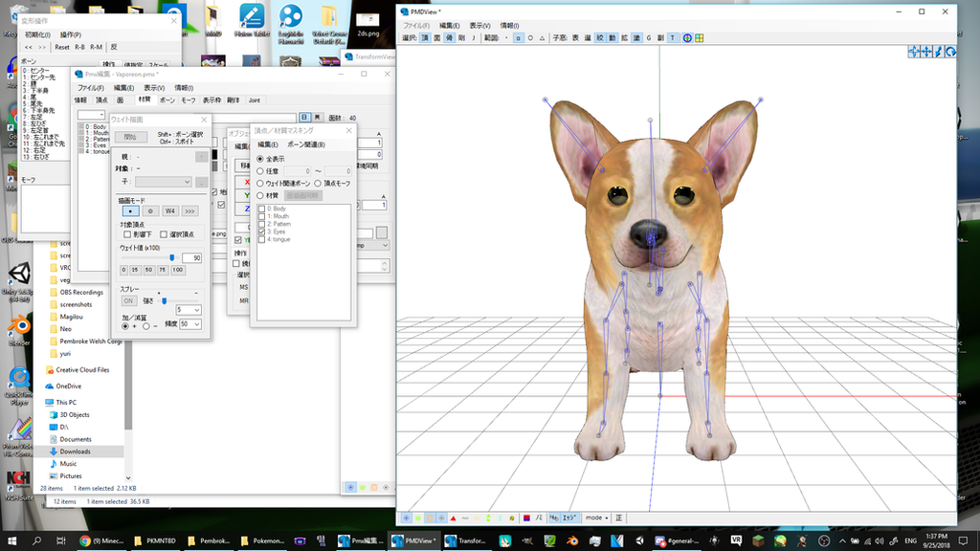This screenshot has width=980, height=551.
Task: Open the mode dropdown in PMDView bottom bar
Action: (x=597, y=518)
